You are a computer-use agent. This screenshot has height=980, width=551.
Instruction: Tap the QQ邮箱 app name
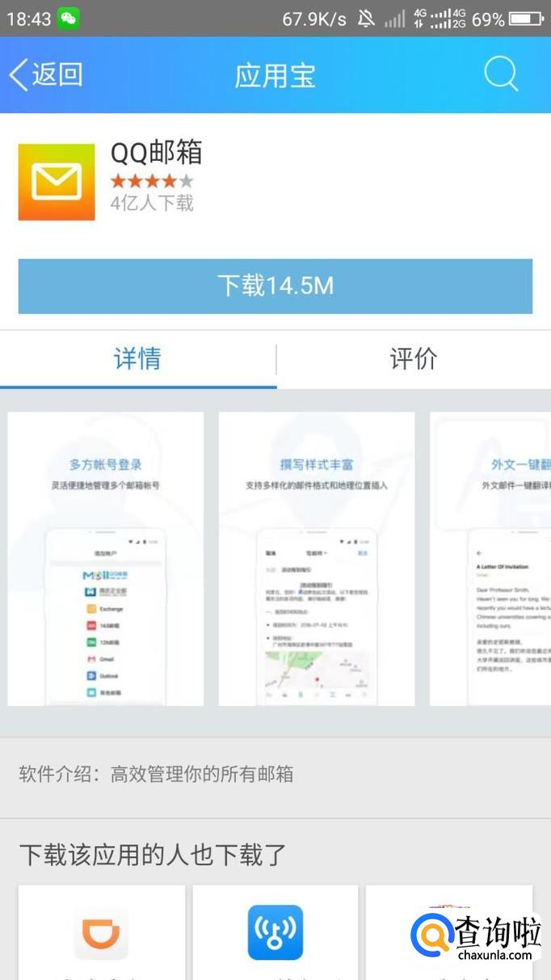[156, 152]
